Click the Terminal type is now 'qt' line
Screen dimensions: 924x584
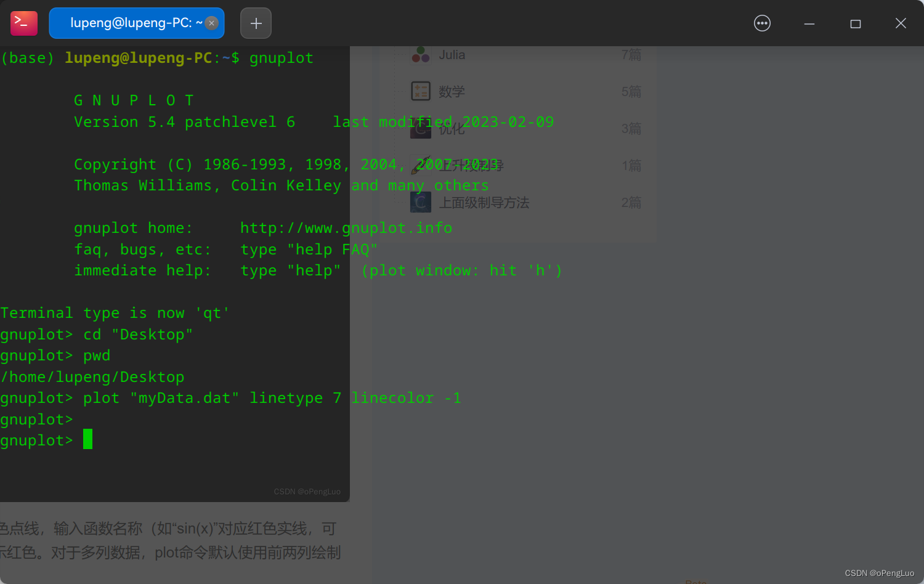point(115,313)
